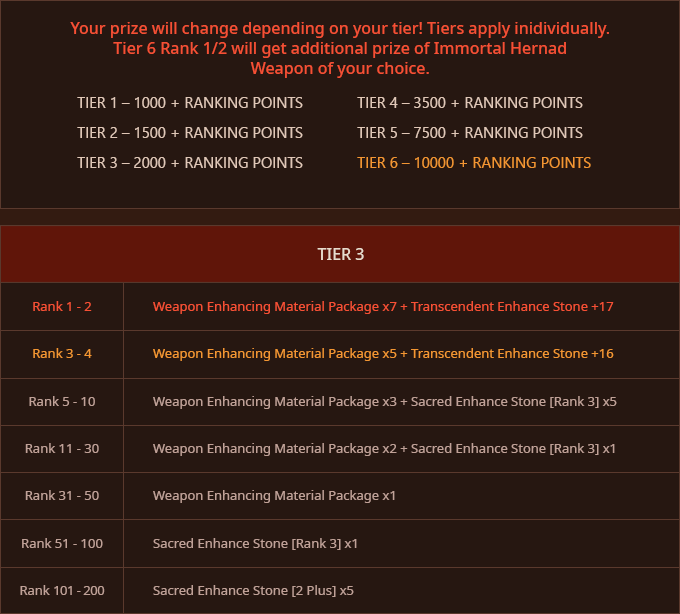Select the Rank 3 - 4 row label

(x=62, y=354)
